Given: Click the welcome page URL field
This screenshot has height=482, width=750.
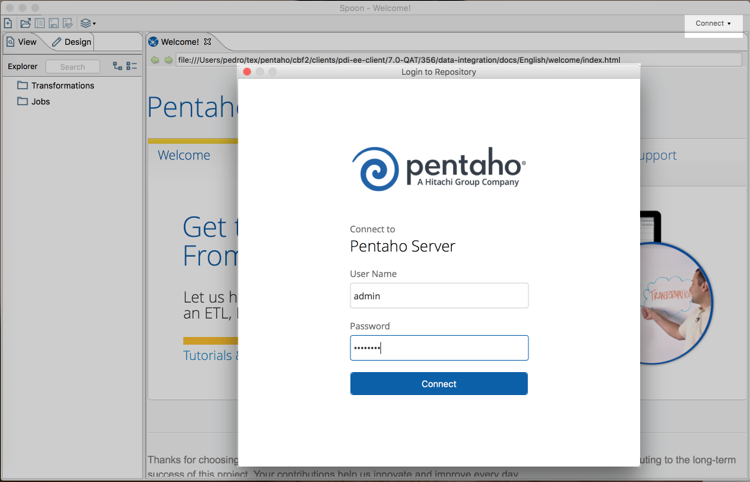Looking at the screenshot, I should 459,60.
